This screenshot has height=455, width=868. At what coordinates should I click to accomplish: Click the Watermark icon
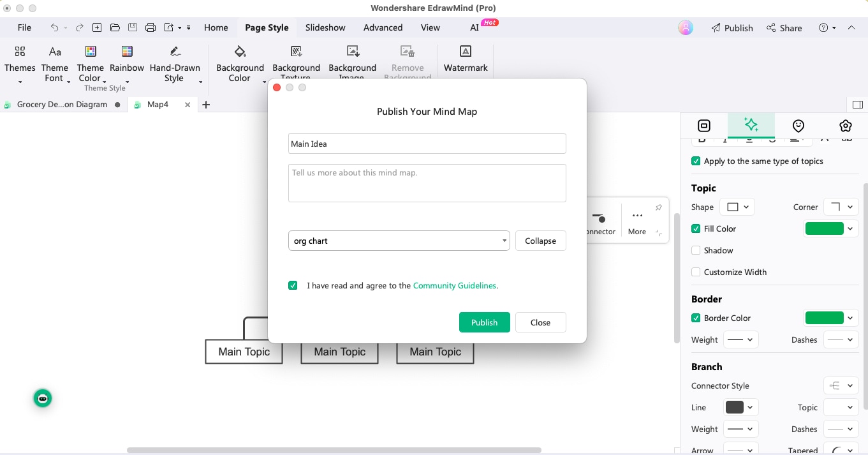coord(466,52)
